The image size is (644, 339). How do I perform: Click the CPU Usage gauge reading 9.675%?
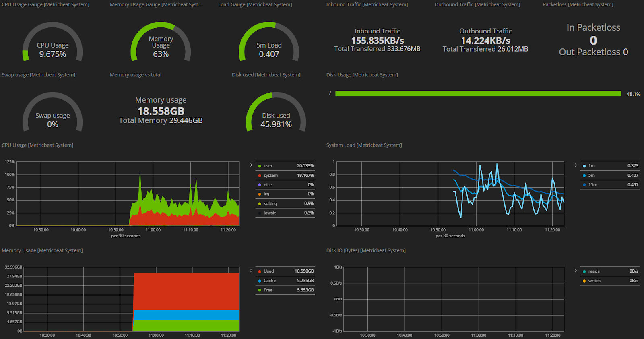coord(53,54)
